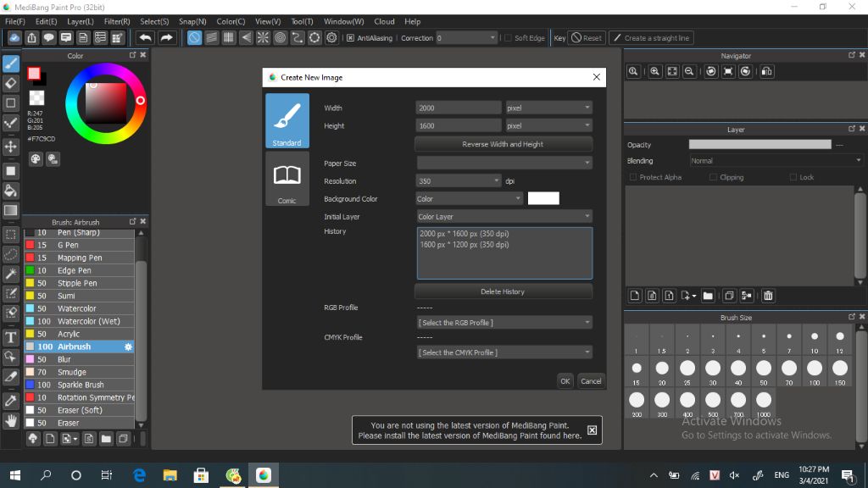868x488 pixels.
Task: Open the color palette icon in Color panel
Action: click(x=36, y=159)
